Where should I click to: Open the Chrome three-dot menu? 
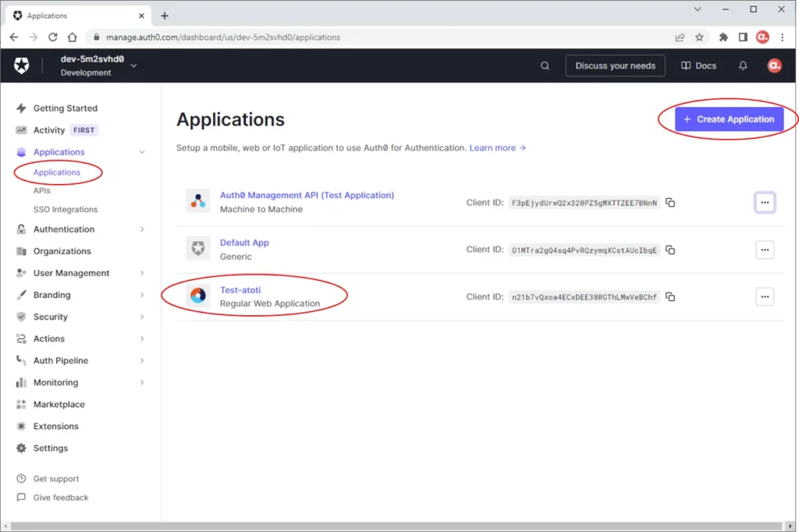[x=782, y=37]
